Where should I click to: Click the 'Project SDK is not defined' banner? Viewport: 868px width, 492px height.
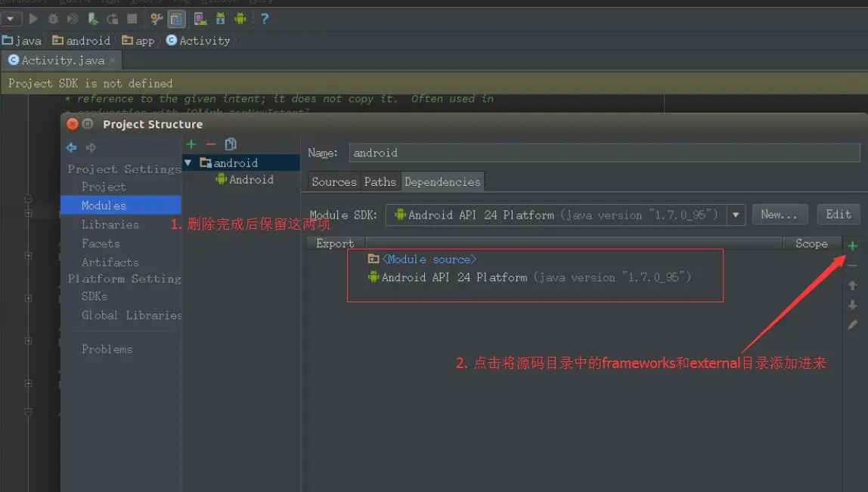pyautogui.click(x=434, y=83)
